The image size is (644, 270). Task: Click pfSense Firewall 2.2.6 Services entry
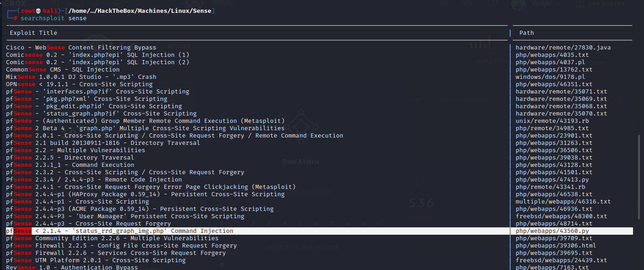click(x=116, y=253)
